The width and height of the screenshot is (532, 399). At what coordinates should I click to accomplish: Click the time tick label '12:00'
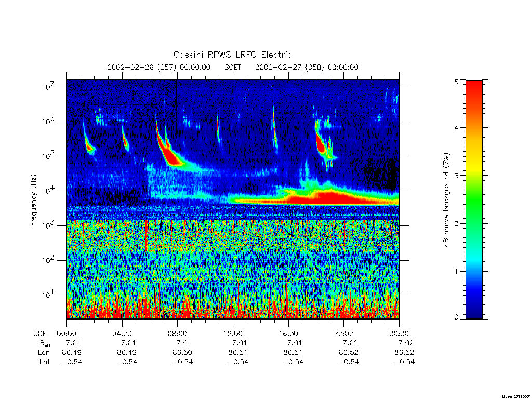point(233,334)
